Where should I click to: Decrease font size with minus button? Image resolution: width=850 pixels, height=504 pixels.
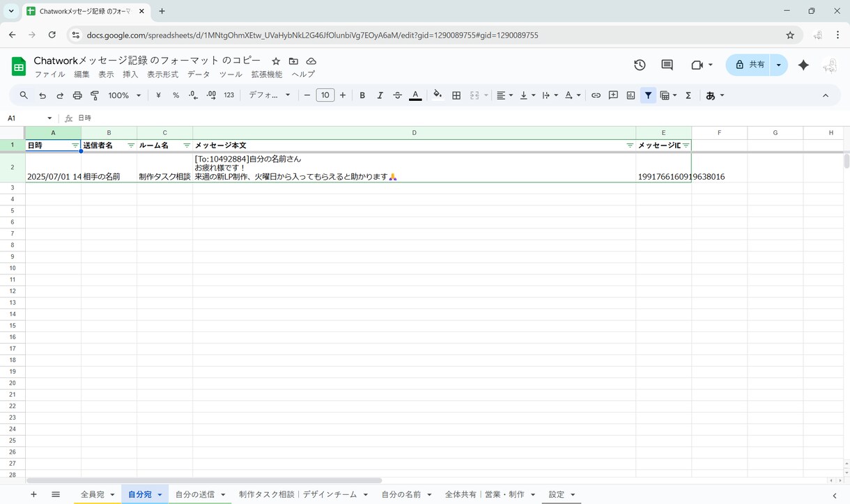pos(307,95)
